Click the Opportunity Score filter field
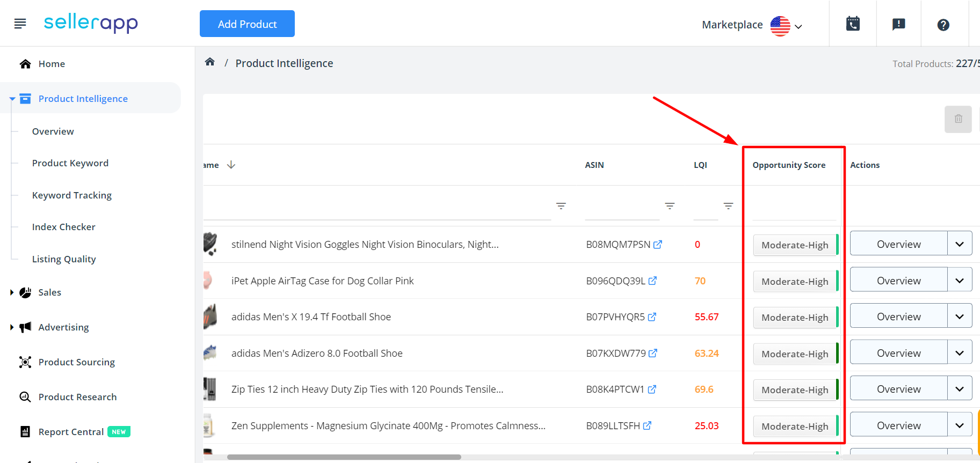This screenshot has width=980, height=463. [794, 206]
